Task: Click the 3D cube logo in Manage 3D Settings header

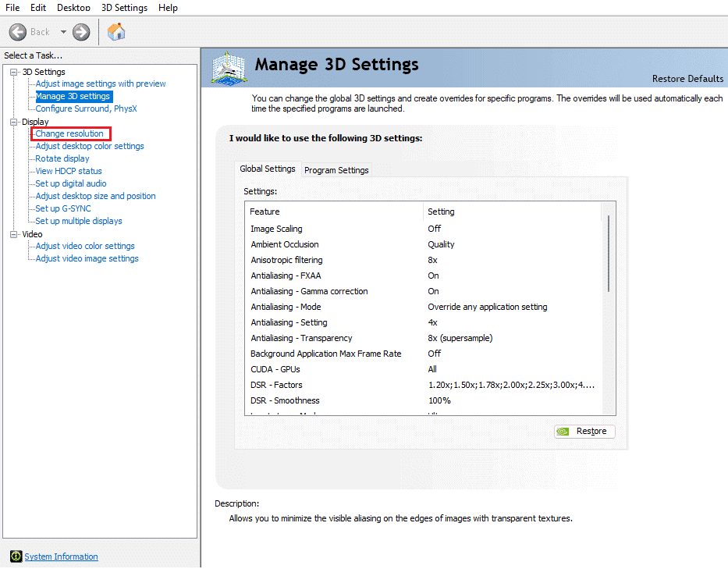Action: [x=226, y=69]
